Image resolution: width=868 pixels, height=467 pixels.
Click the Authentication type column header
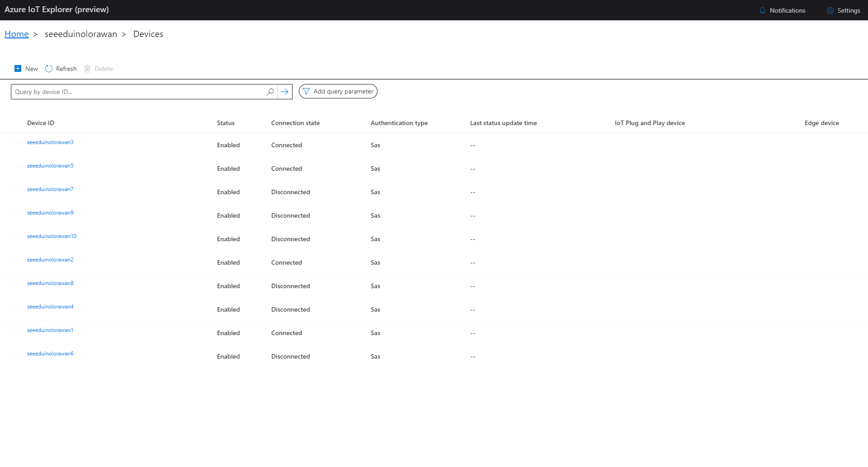click(399, 123)
